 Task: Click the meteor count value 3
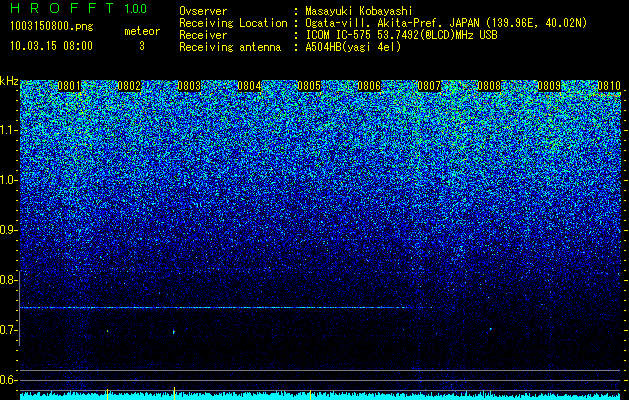point(142,46)
